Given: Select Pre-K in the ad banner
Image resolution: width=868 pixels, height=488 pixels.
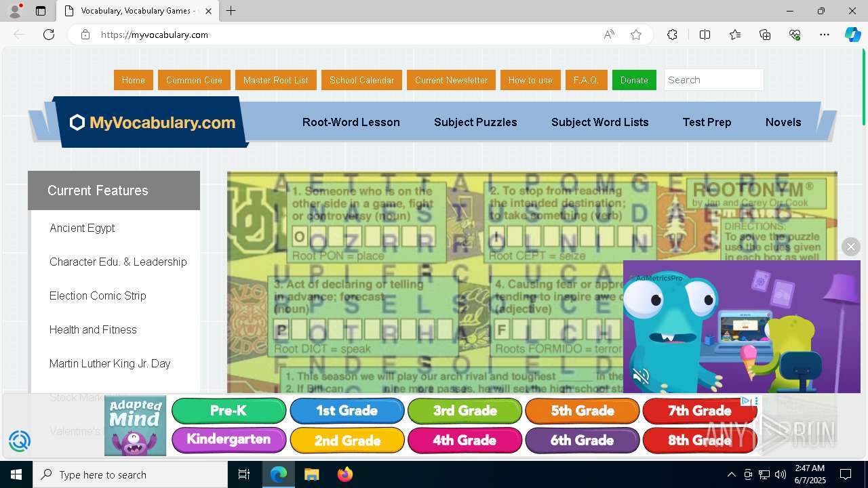Looking at the screenshot, I should pyautogui.click(x=229, y=411).
